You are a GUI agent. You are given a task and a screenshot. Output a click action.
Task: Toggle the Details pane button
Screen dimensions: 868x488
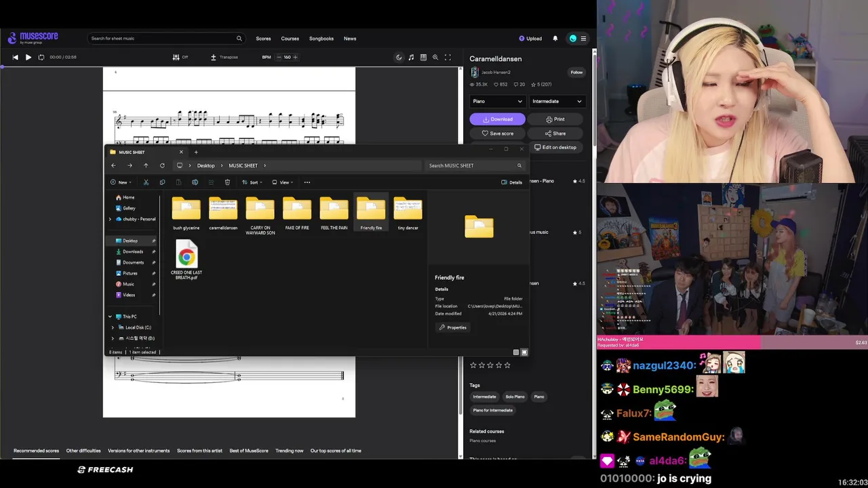point(512,182)
